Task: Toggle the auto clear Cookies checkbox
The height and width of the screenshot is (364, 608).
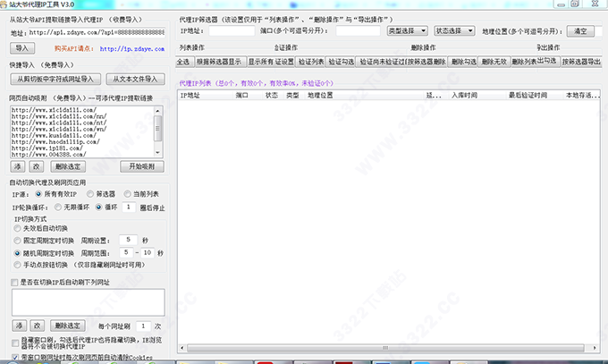Action: coord(15,358)
